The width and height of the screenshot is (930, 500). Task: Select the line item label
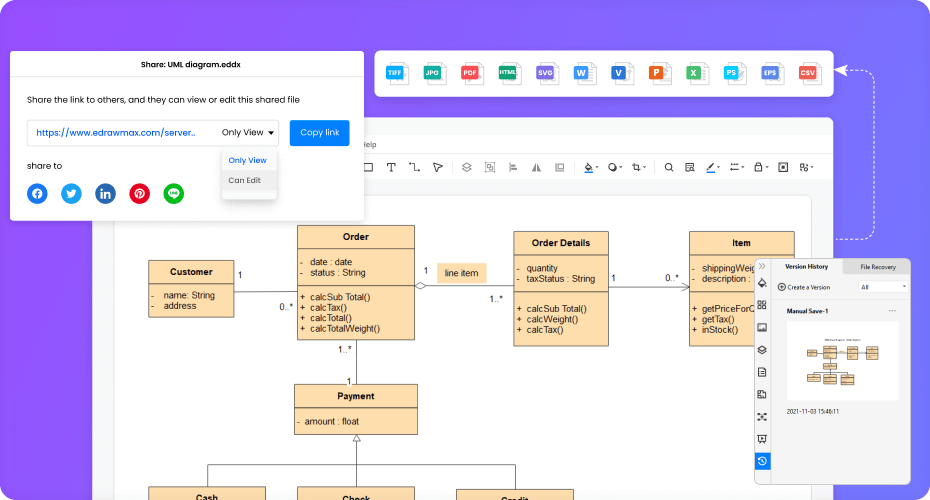461,273
